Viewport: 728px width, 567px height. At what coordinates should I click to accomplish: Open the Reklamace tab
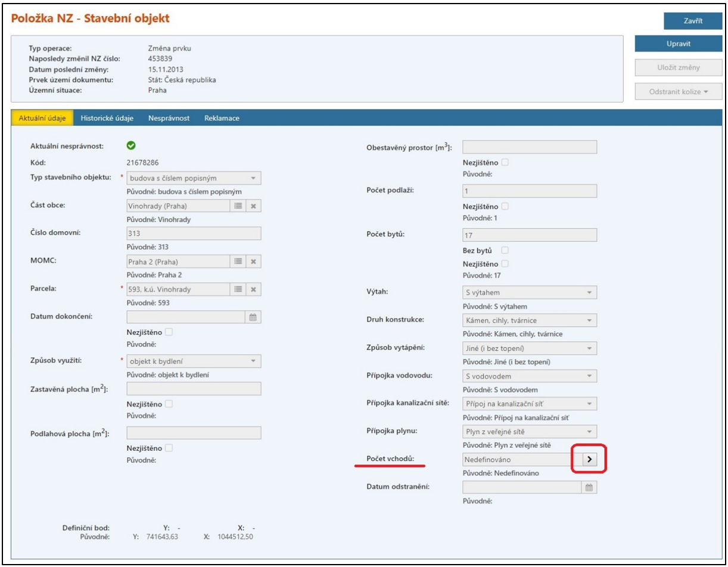tap(222, 118)
